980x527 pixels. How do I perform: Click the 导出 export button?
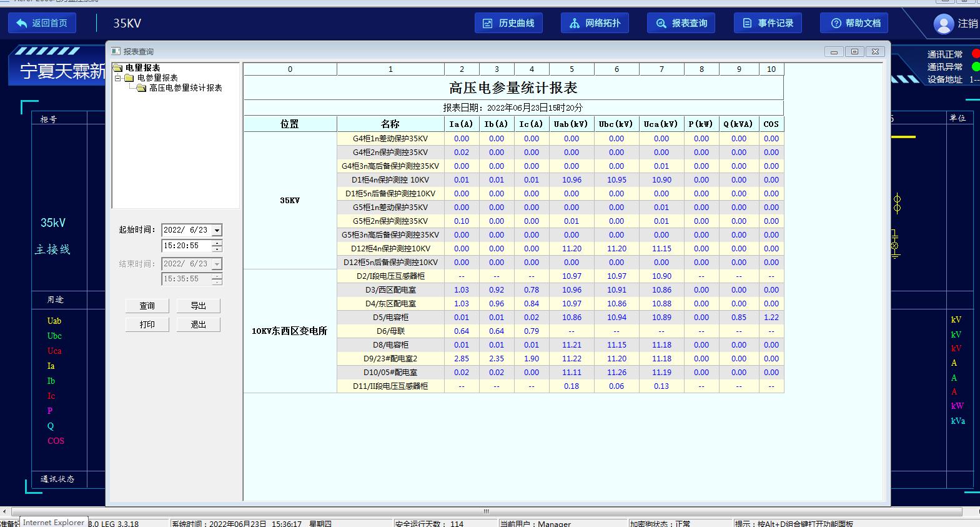click(x=198, y=306)
